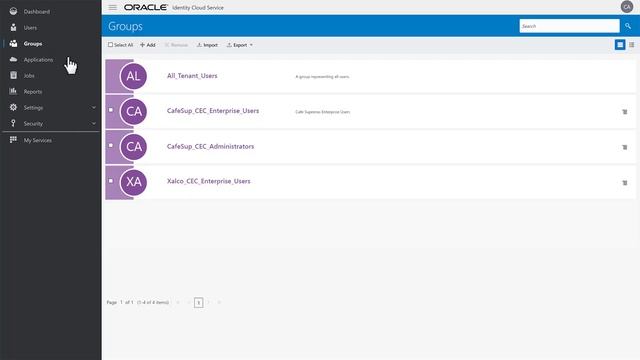Click the CA avatar of CafeSup_CEC_Enterprise_Users

pyautogui.click(x=133, y=111)
